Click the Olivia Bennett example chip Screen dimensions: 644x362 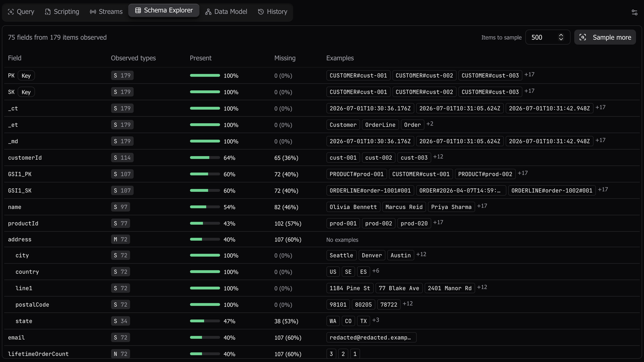point(353,207)
